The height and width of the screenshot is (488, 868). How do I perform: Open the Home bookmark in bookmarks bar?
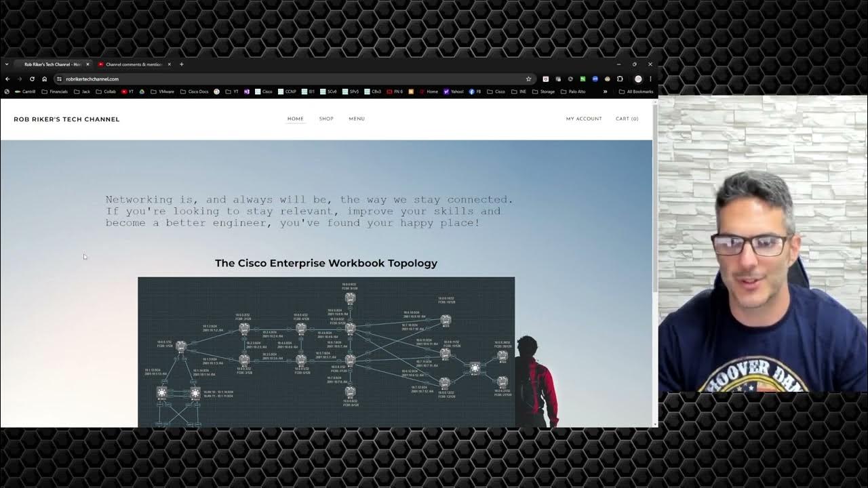click(429, 91)
